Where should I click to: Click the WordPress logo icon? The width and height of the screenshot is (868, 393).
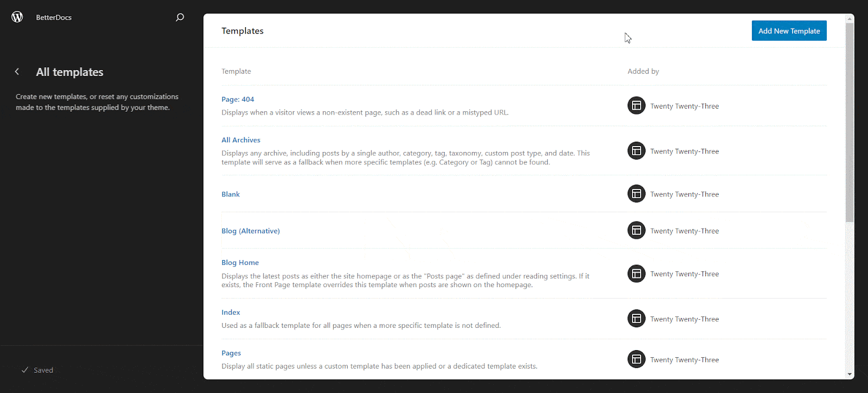click(17, 16)
